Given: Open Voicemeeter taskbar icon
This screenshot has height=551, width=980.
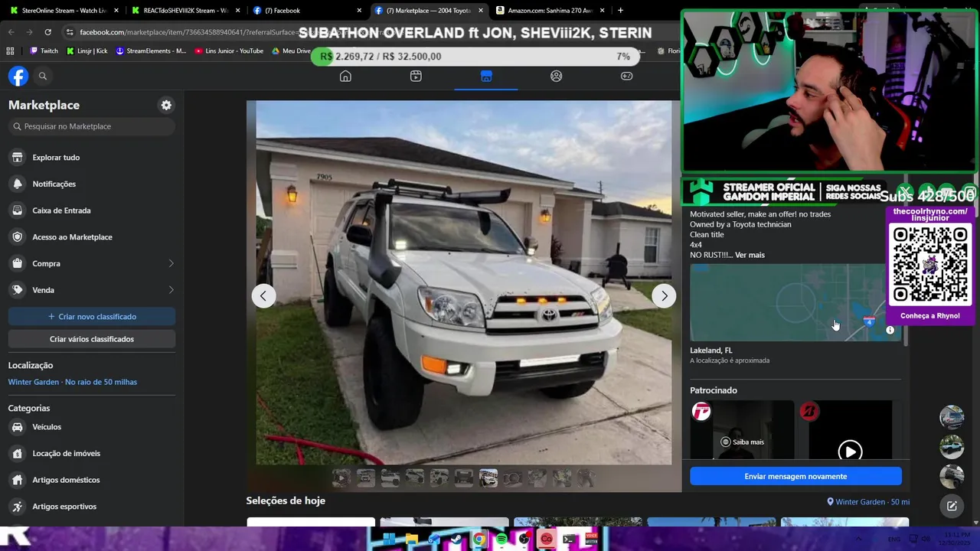Looking at the screenshot, I should coord(591,540).
